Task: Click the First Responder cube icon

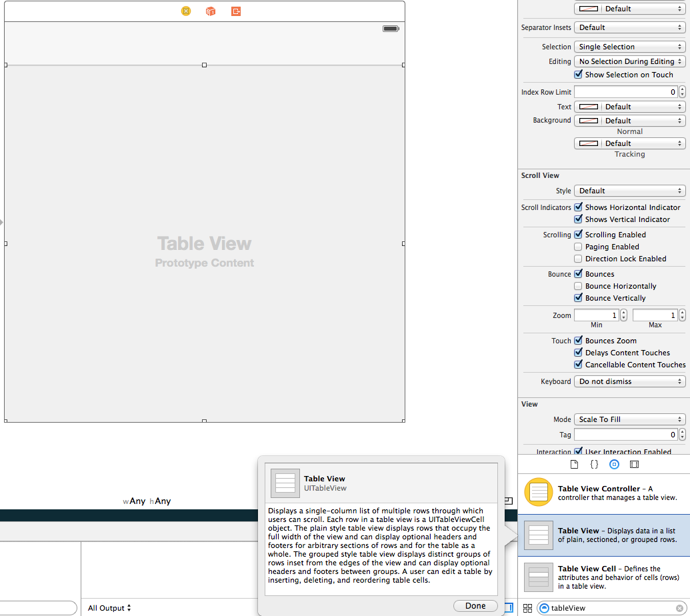Action: click(211, 11)
